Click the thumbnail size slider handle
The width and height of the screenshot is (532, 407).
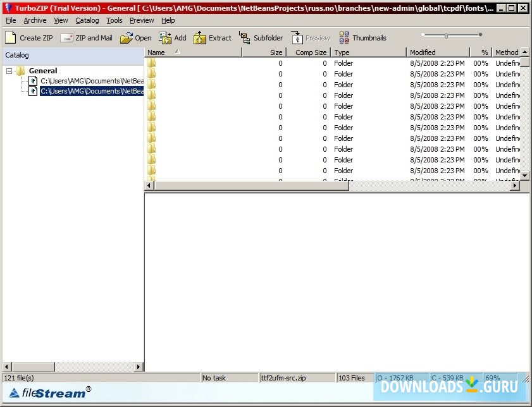pyautogui.click(x=446, y=35)
